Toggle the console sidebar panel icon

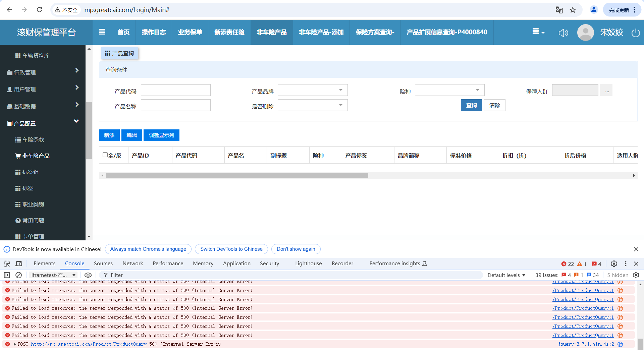pos(7,275)
